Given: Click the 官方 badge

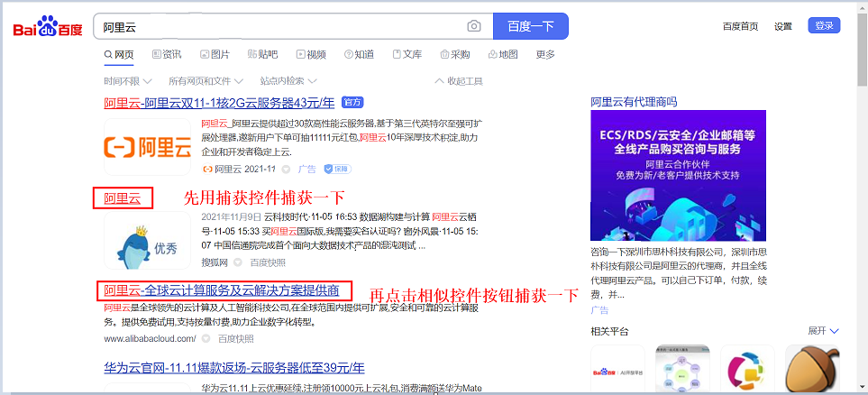Looking at the screenshot, I should (352, 102).
